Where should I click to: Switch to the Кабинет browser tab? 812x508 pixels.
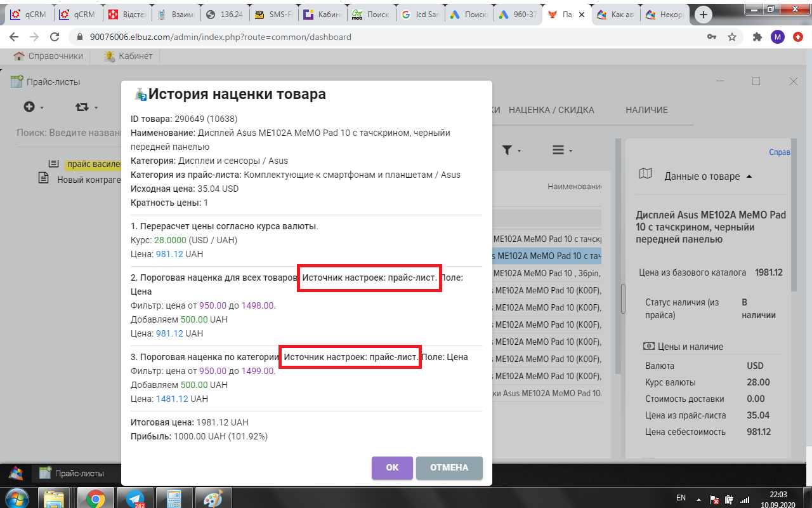(x=322, y=14)
